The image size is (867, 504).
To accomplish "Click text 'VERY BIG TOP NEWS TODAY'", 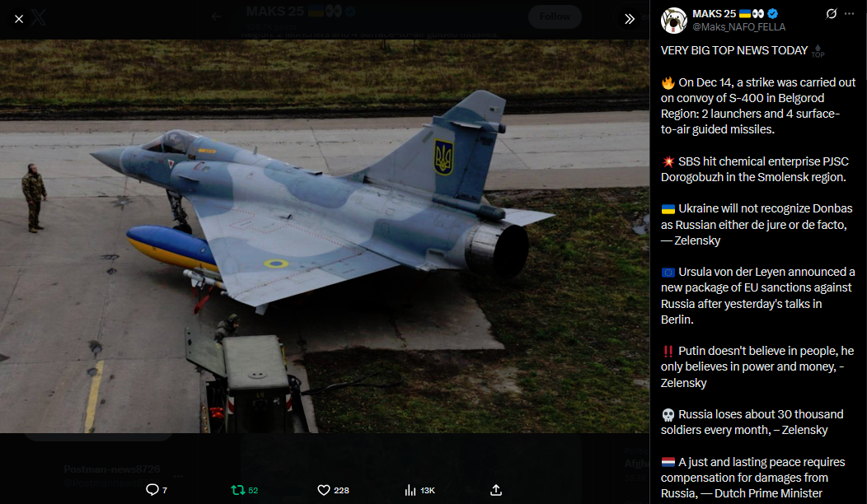I will tap(734, 50).
